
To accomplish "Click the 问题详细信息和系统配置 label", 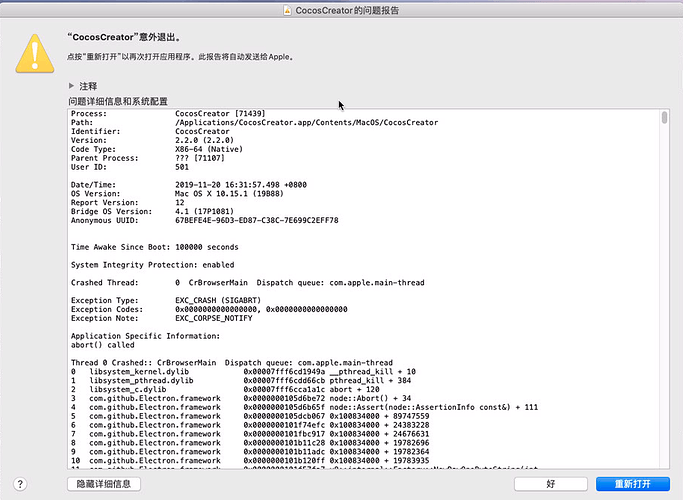I will click(118, 101).
